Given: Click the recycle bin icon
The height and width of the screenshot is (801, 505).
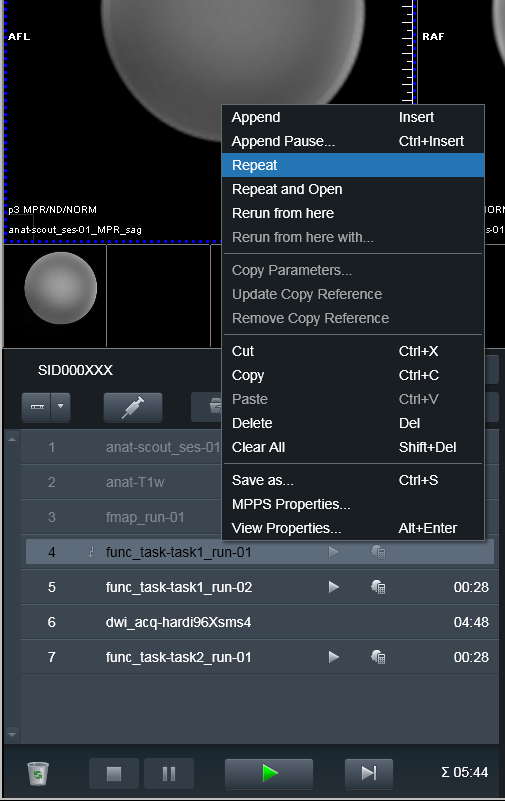Looking at the screenshot, I should click(38, 773).
